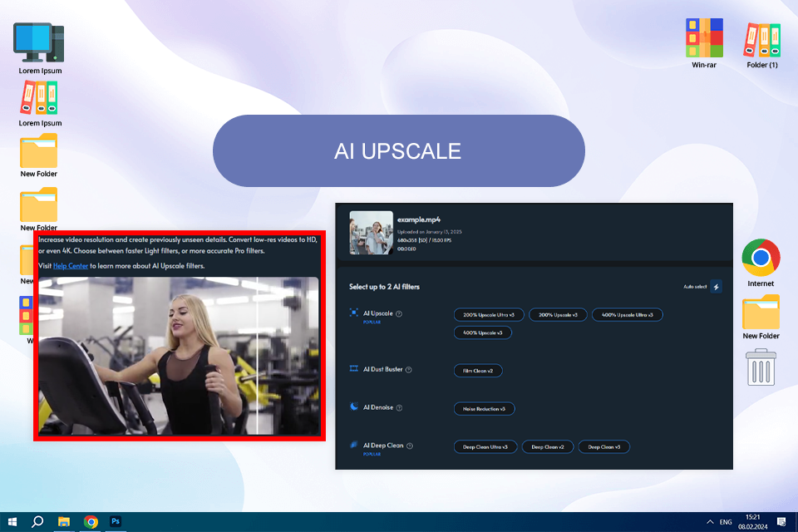Click the Auto select label
798x532 pixels.
695,287
